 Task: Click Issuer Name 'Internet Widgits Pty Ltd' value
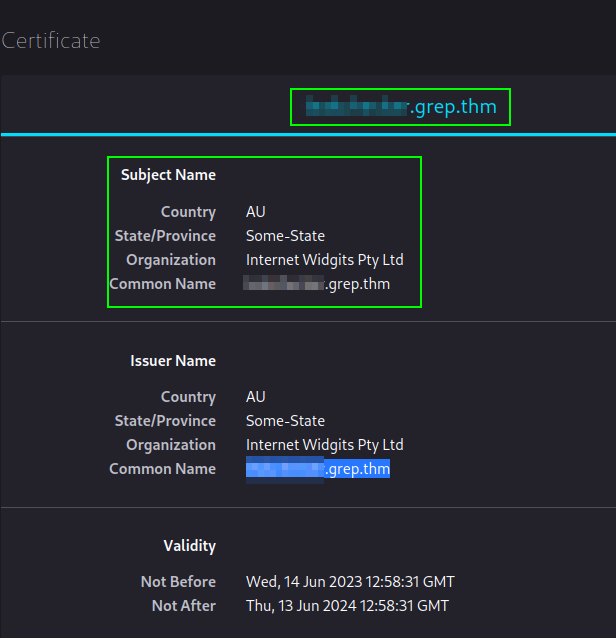click(325, 445)
